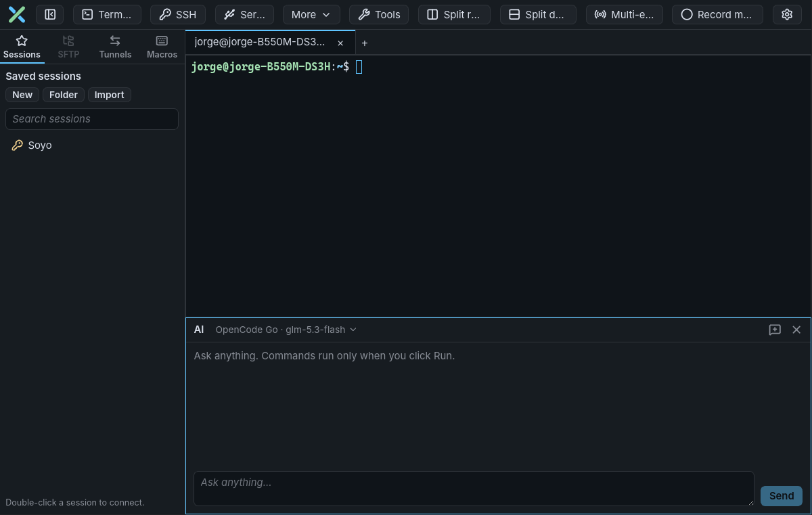Click into the terminal prompt area
Screen dimensions: 812x515
498,186
